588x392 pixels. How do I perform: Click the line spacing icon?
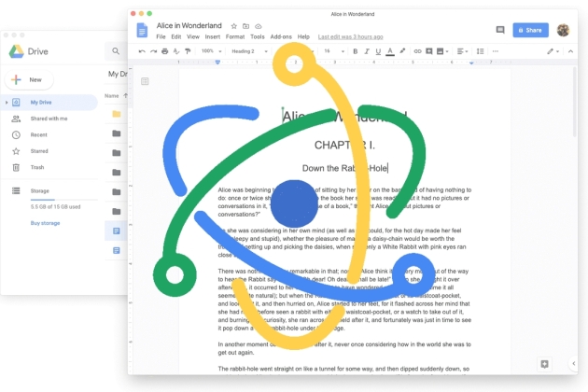tap(480, 51)
